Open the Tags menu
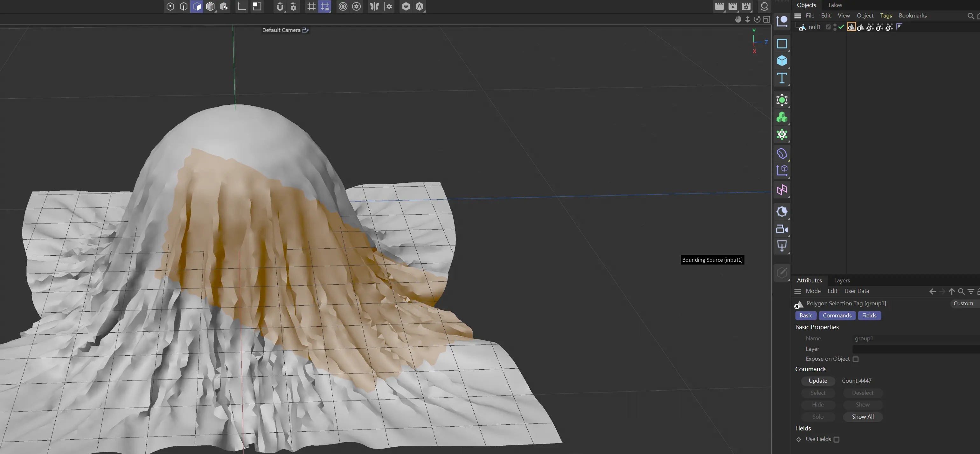Screen dimensions: 980x454 [886, 16]
